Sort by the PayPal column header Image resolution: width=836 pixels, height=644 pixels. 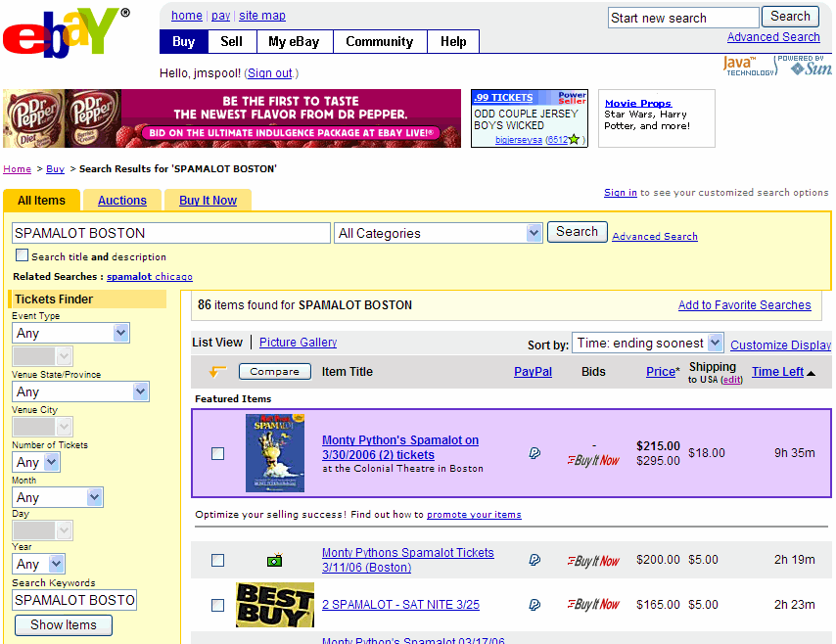pyautogui.click(x=533, y=372)
